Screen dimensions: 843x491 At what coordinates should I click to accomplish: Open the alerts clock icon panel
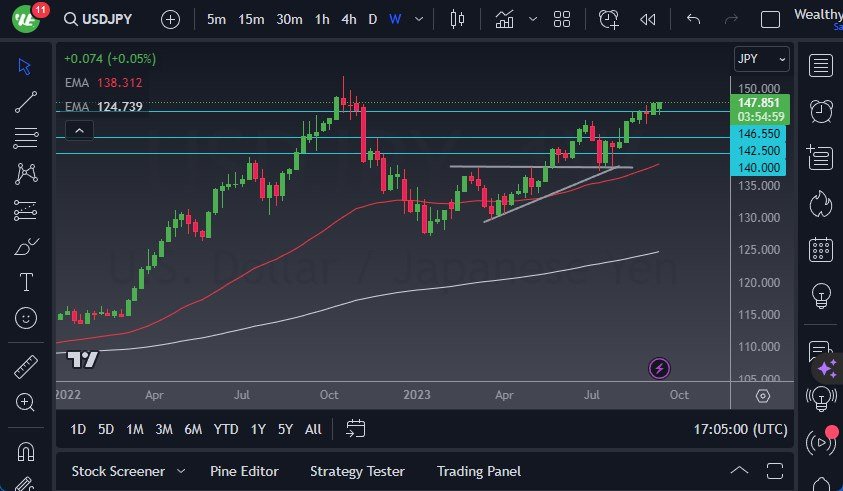[821, 110]
